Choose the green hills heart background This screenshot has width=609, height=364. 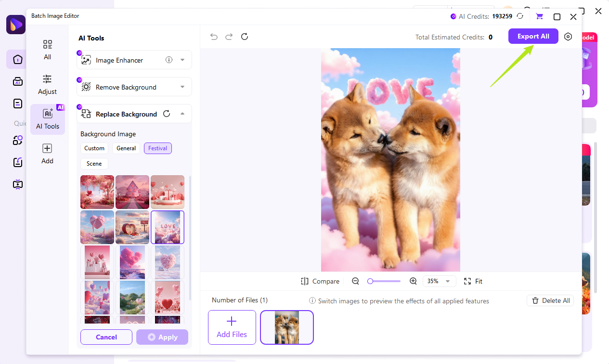pyautogui.click(x=132, y=298)
